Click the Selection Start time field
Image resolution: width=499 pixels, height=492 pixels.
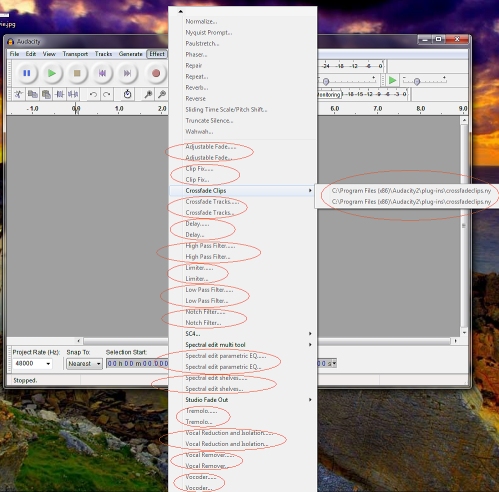click(137, 363)
